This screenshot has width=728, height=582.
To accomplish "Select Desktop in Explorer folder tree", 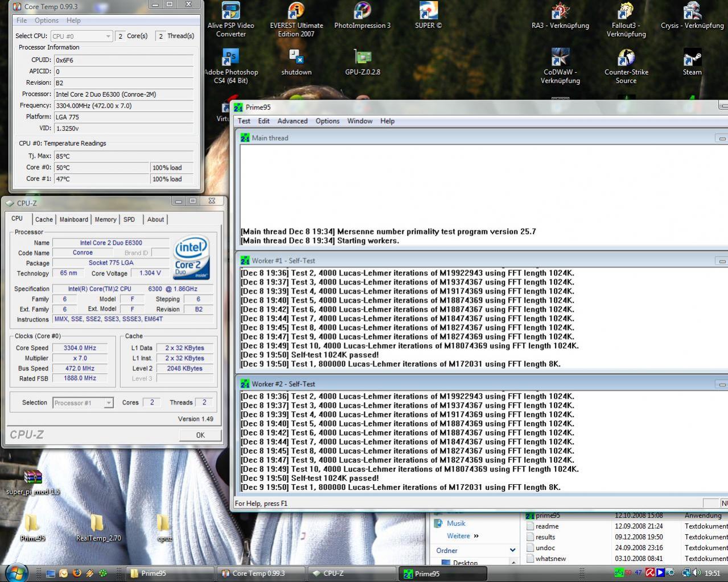I will [465, 562].
